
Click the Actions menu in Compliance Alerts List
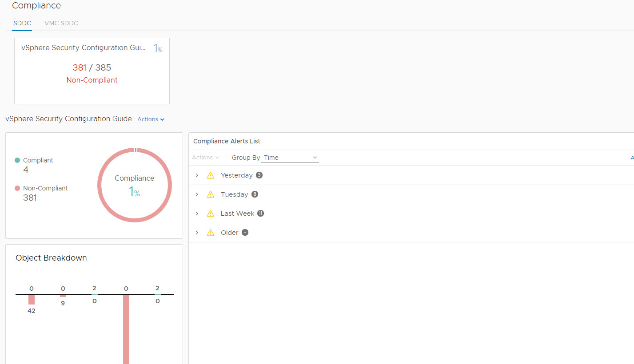pos(205,158)
